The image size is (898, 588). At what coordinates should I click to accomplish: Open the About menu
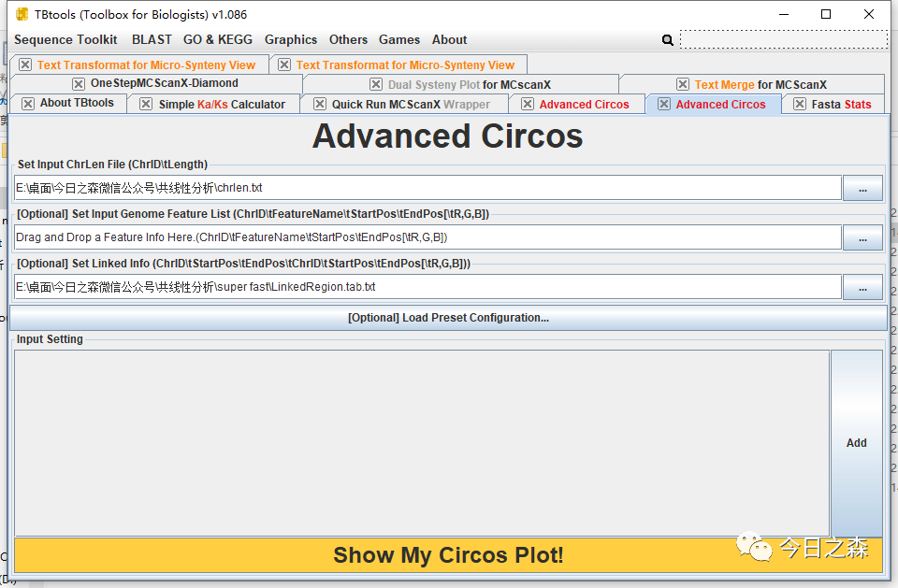point(449,39)
